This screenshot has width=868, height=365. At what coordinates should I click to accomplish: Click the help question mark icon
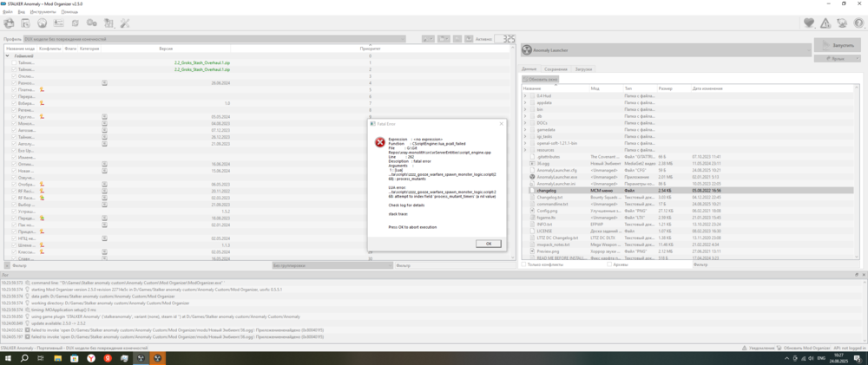(858, 23)
